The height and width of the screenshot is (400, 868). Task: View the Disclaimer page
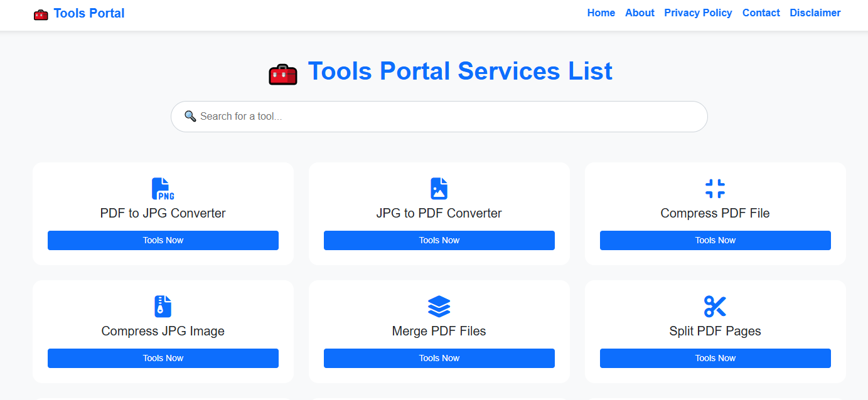(x=815, y=13)
